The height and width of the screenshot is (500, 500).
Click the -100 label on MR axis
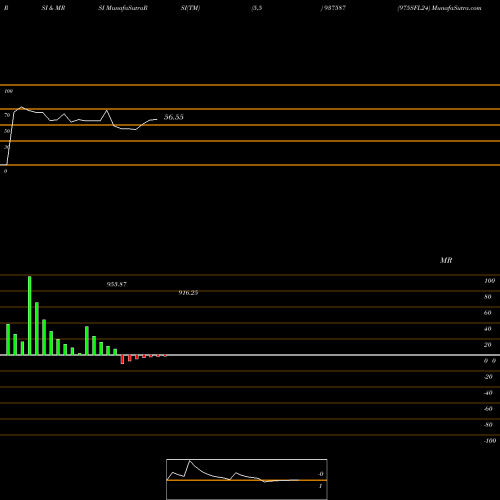(x=490, y=441)
